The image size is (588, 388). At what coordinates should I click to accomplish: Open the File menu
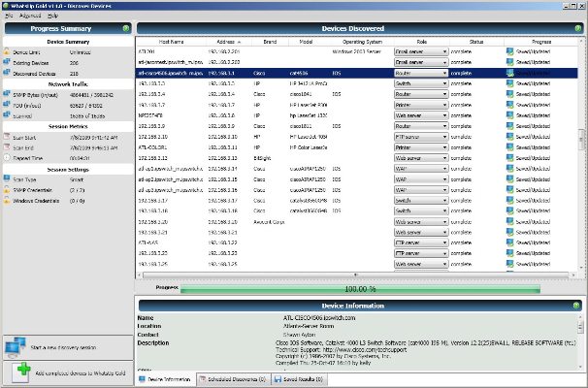(9, 16)
